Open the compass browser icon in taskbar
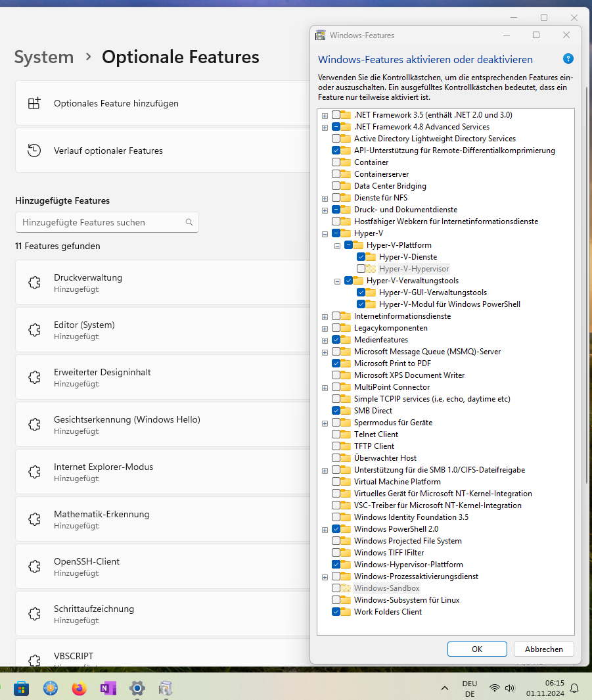This screenshot has width=592, height=700. tap(51, 688)
